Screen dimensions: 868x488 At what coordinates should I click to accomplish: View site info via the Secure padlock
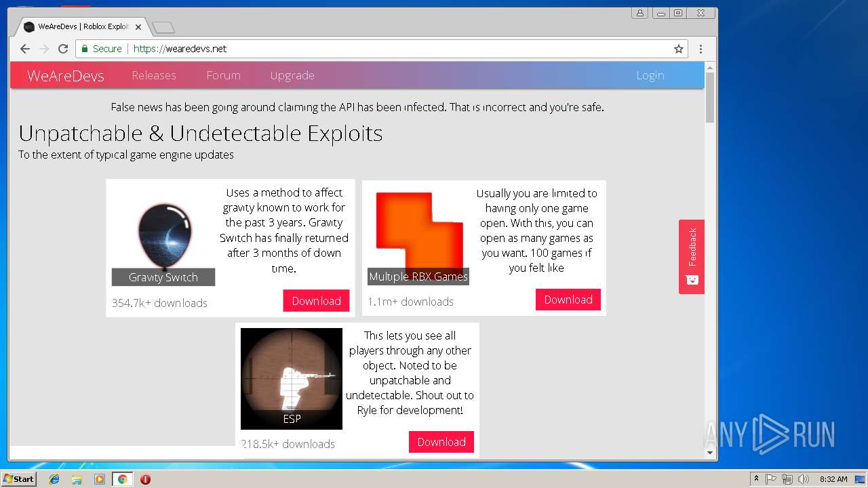(102, 49)
